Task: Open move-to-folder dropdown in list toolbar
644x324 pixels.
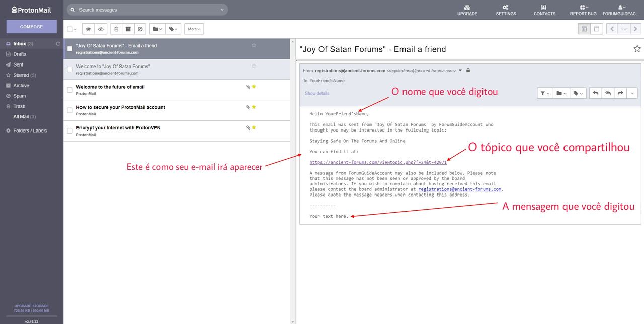Action: 157,29
